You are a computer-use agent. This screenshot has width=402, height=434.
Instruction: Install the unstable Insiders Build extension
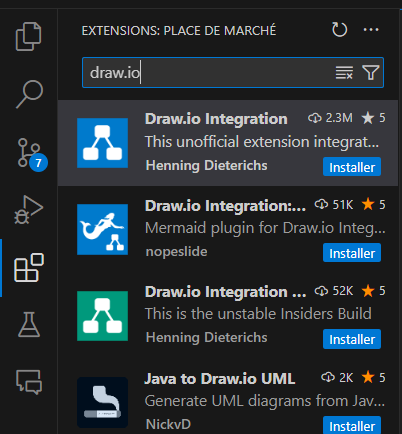(x=352, y=339)
